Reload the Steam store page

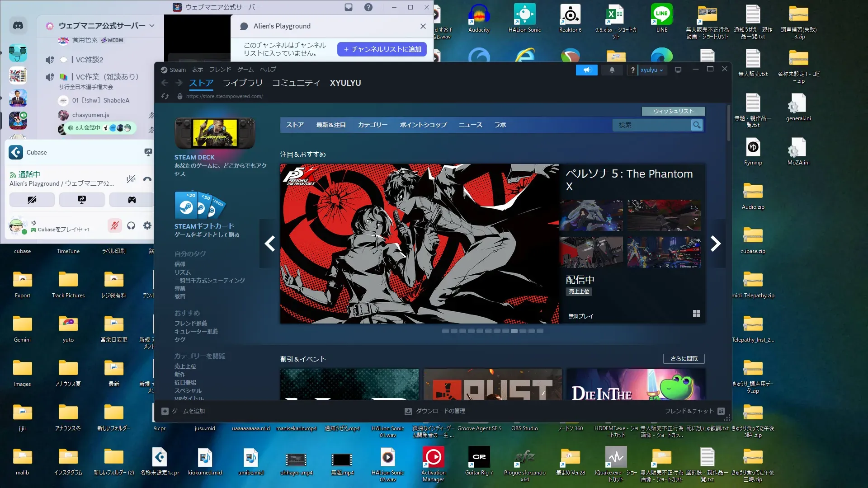pos(165,96)
